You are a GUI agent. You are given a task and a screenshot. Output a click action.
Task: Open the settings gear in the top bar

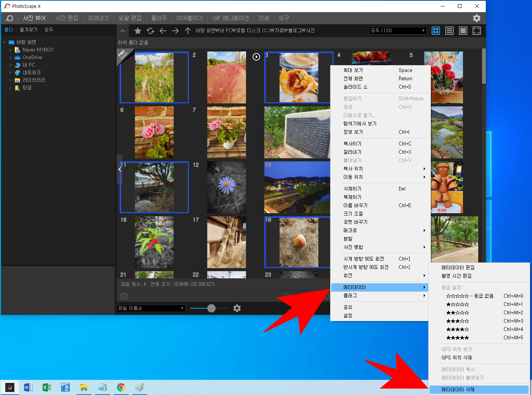pyautogui.click(x=477, y=18)
